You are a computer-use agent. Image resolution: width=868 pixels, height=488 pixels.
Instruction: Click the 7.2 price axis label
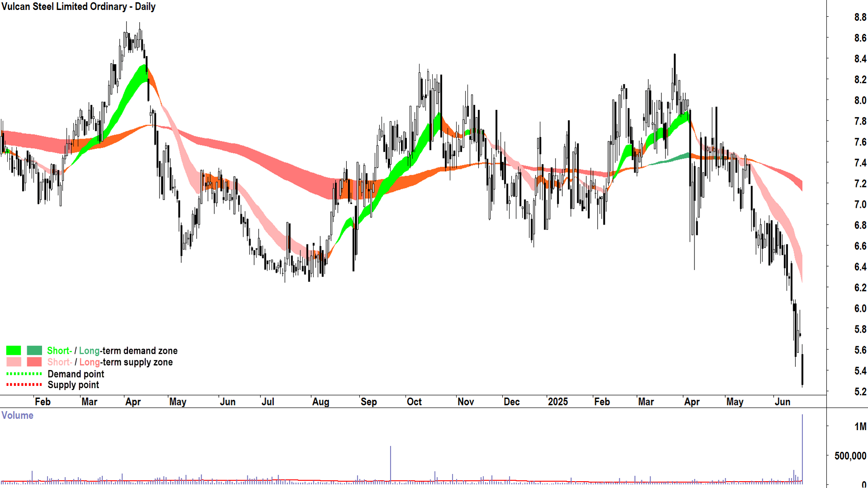point(860,183)
